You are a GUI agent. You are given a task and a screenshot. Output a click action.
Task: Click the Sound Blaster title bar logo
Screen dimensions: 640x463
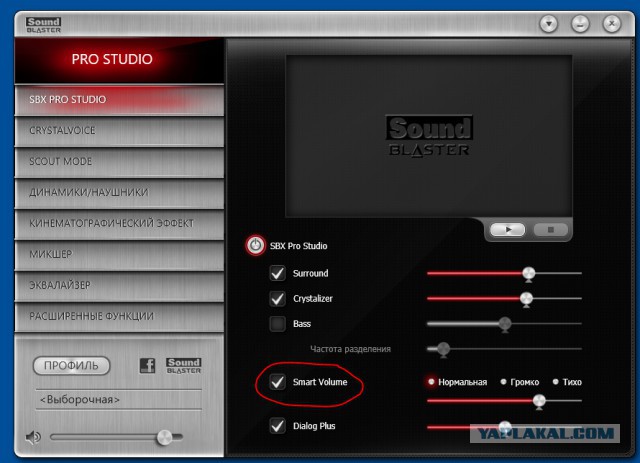point(43,25)
